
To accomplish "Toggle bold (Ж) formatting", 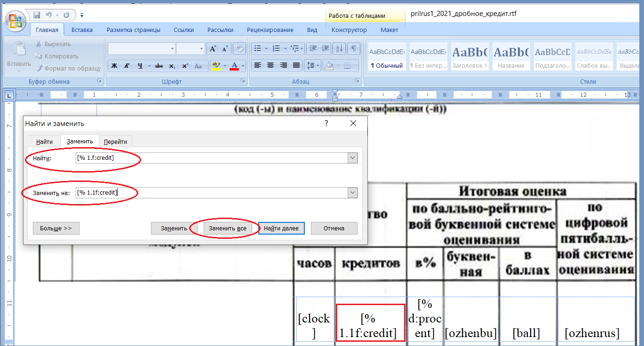I will tap(114, 66).
